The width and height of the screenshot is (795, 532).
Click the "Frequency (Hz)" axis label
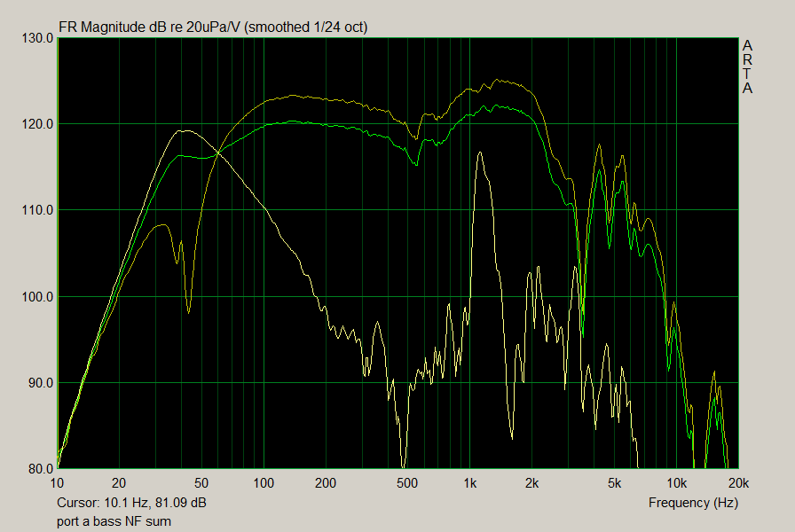click(693, 503)
